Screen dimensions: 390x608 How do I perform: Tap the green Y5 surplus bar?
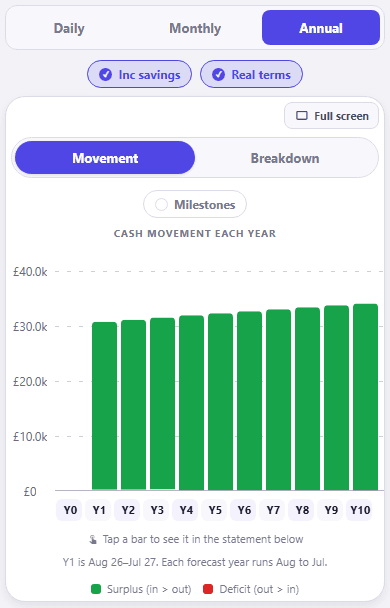pyautogui.click(x=221, y=402)
